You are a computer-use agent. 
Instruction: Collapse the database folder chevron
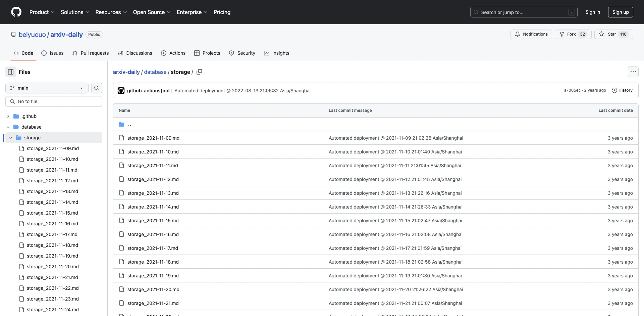click(x=8, y=127)
